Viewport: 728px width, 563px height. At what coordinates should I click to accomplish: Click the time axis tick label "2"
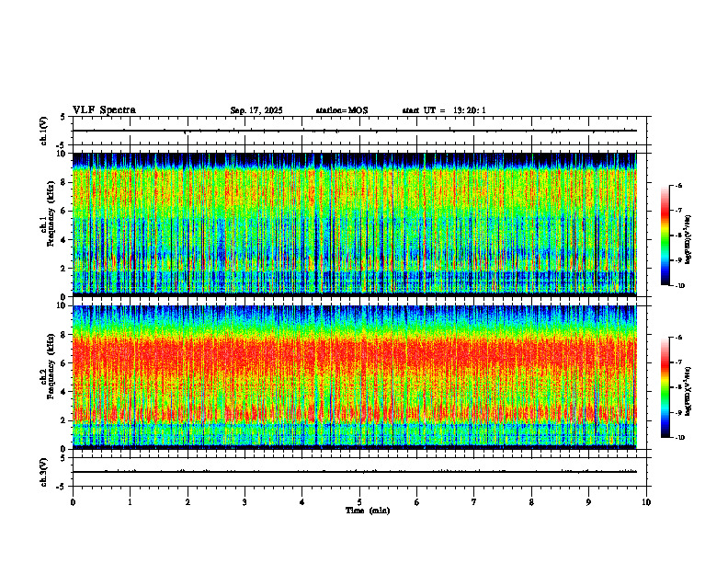pyautogui.click(x=188, y=502)
